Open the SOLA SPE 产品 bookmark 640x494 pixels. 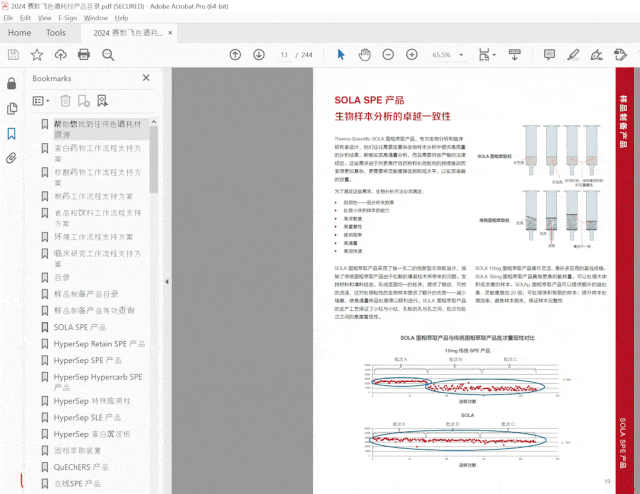(x=80, y=327)
